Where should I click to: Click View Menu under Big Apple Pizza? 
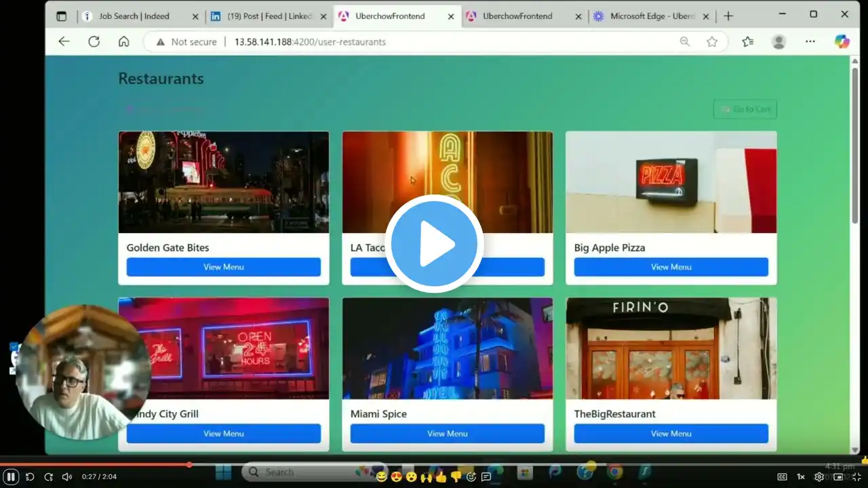click(671, 267)
